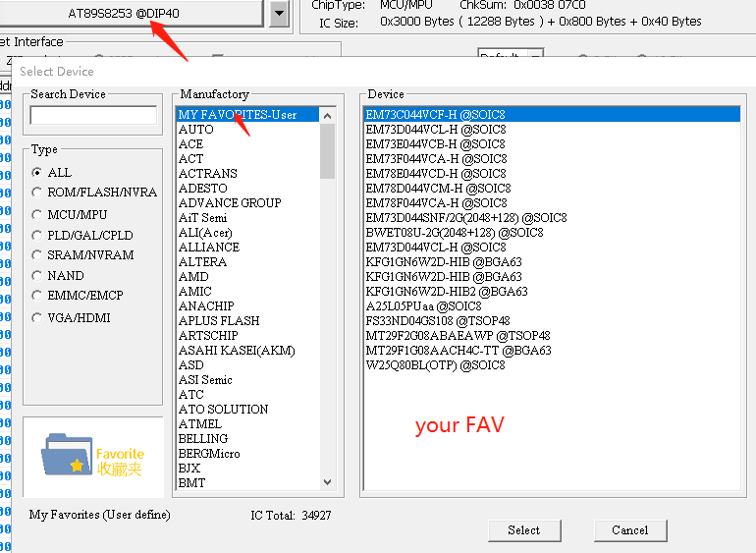Image resolution: width=756 pixels, height=553 pixels.
Task: Pick NAND as device type
Action: point(37,276)
